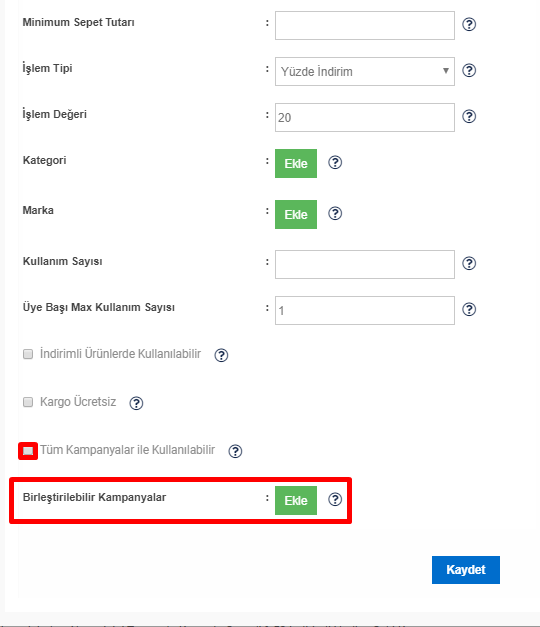
Task: Check Tüm Kampanyalar ile Kullanılabilir box
Action: coord(28,451)
